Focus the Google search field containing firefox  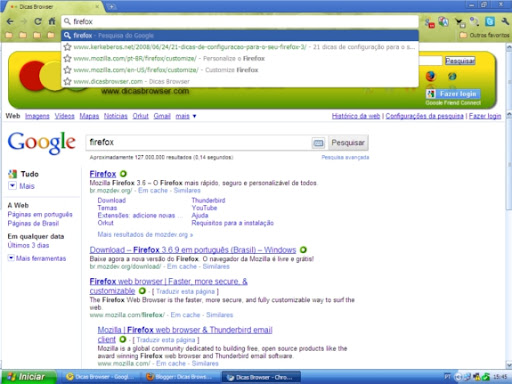tap(199, 143)
